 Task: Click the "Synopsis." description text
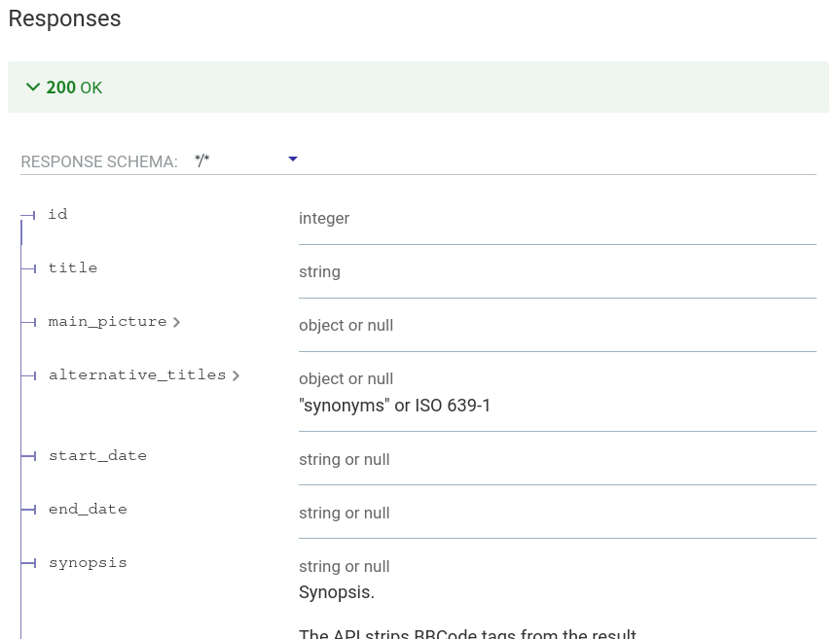[336, 591]
